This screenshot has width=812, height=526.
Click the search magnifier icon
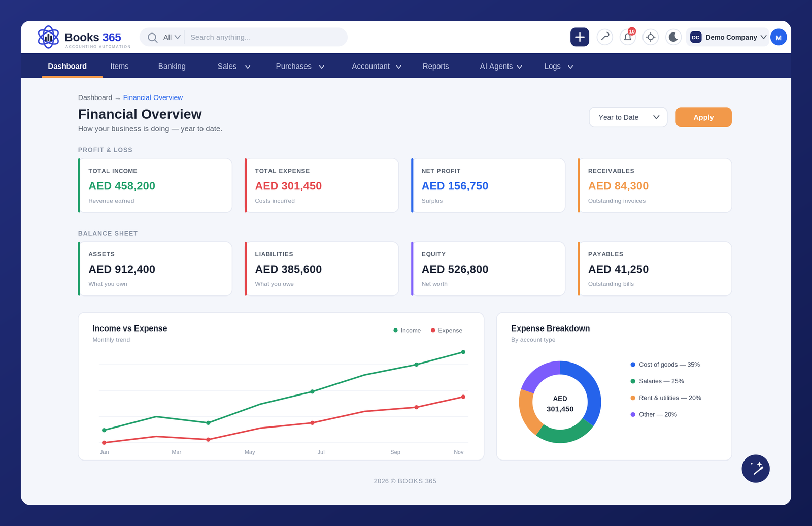[x=152, y=37]
